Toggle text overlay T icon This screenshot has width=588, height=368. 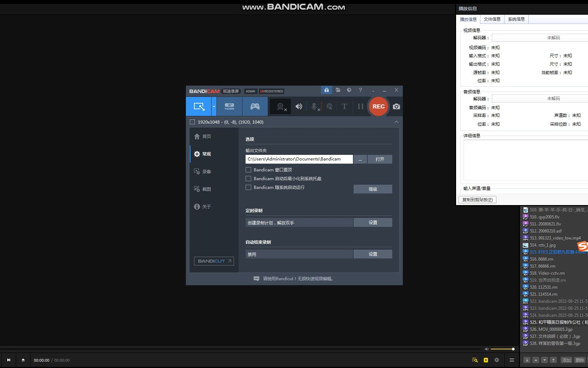(345, 106)
